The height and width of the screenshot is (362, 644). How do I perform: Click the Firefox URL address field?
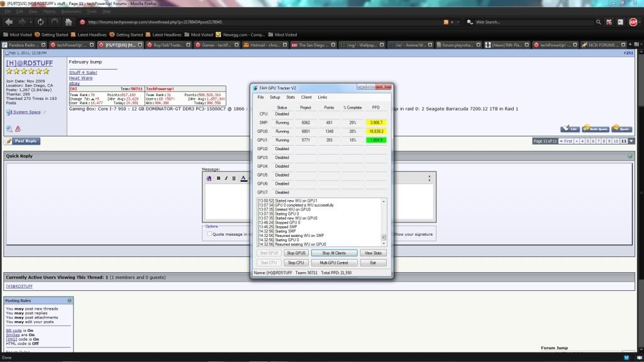263,22
